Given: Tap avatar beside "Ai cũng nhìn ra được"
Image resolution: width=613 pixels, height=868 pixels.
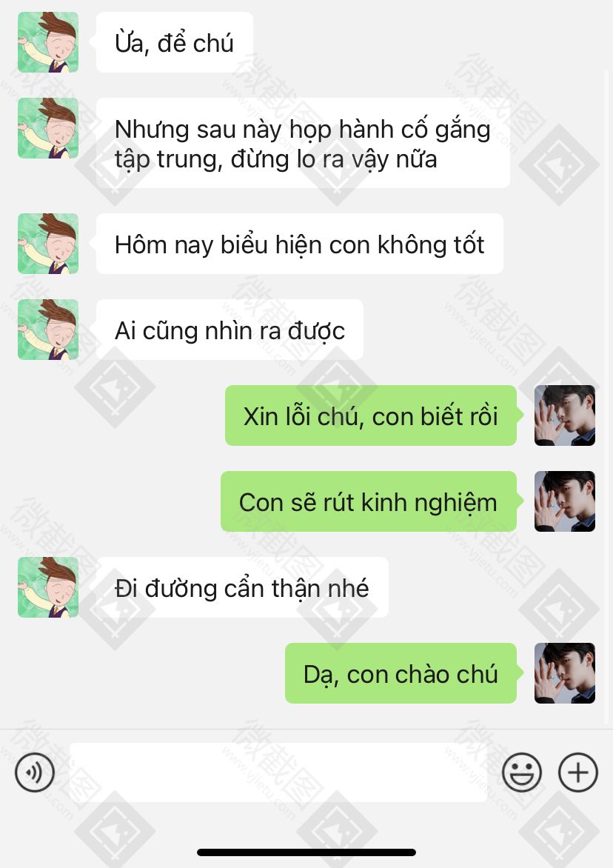Looking at the screenshot, I should coord(48,330).
